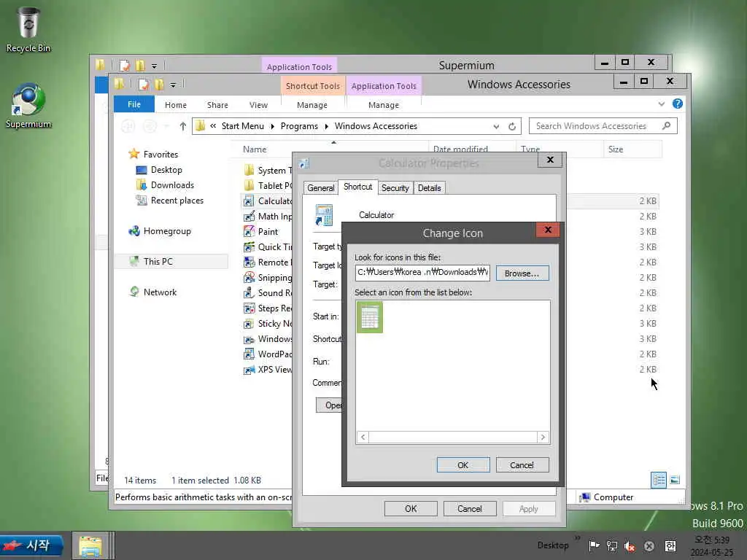Edit the icon file path field
The image size is (747, 560).
pos(422,273)
